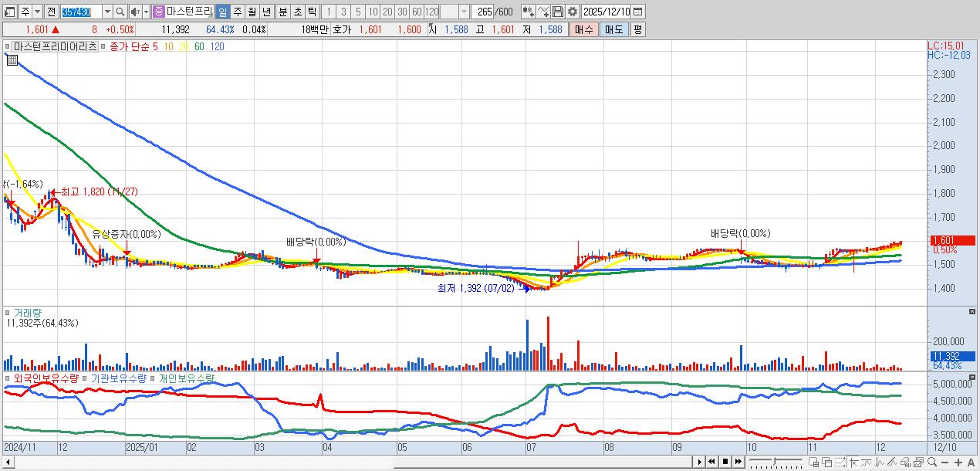Select monthly 월 period toggle
The height and width of the screenshot is (471, 980).
[x=251, y=12]
